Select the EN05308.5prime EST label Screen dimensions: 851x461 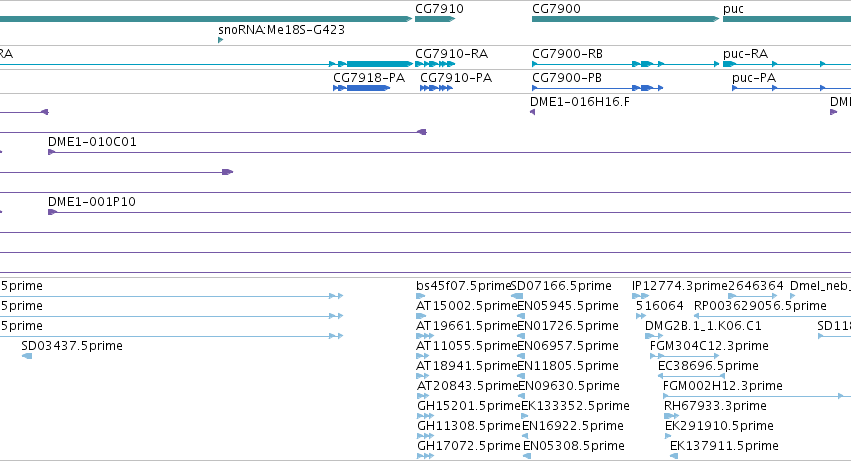point(574,446)
